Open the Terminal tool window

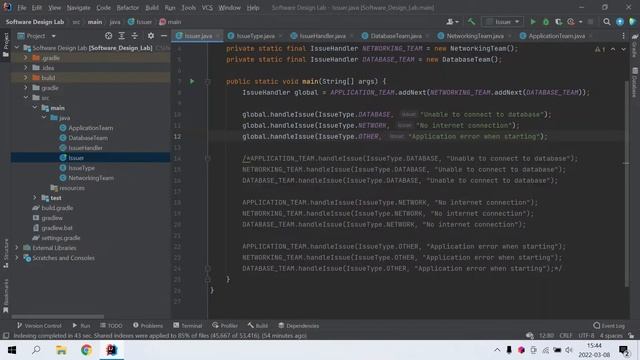[x=188, y=326]
